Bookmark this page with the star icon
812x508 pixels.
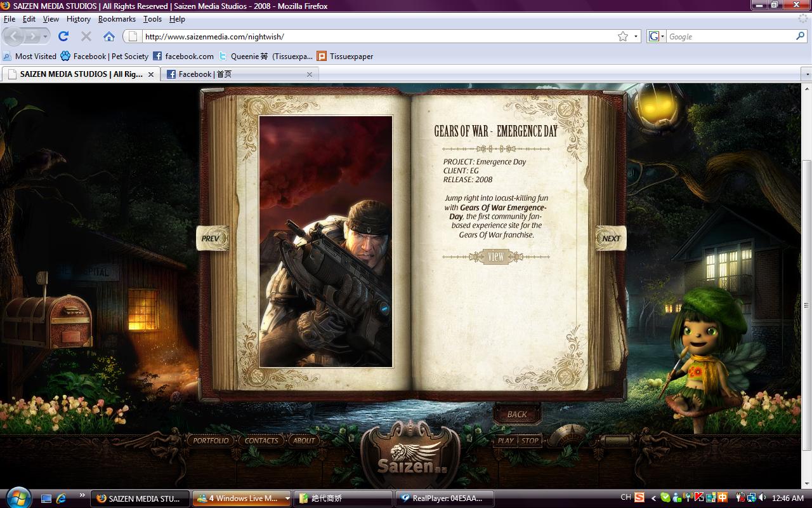(x=623, y=36)
